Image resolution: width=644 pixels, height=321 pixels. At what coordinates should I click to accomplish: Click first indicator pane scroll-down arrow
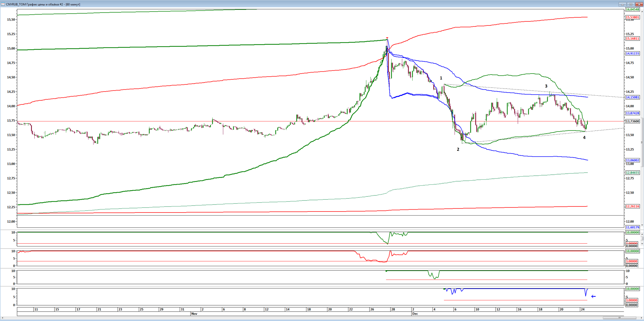click(x=642, y=244)
